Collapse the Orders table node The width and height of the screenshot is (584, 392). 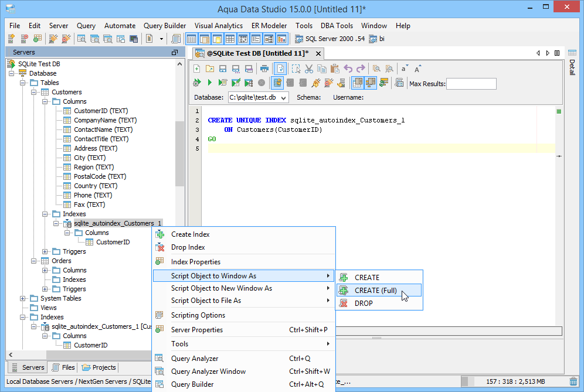click(33, 261)
